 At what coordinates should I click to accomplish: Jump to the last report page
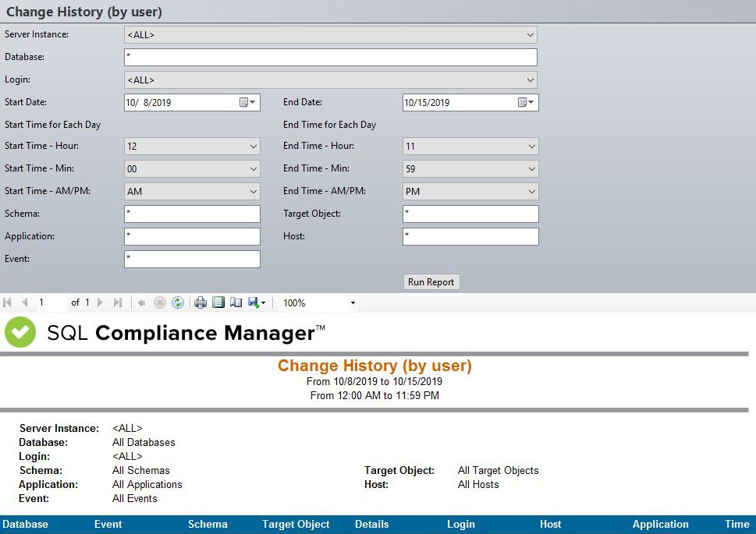click(x=118, y=302)
